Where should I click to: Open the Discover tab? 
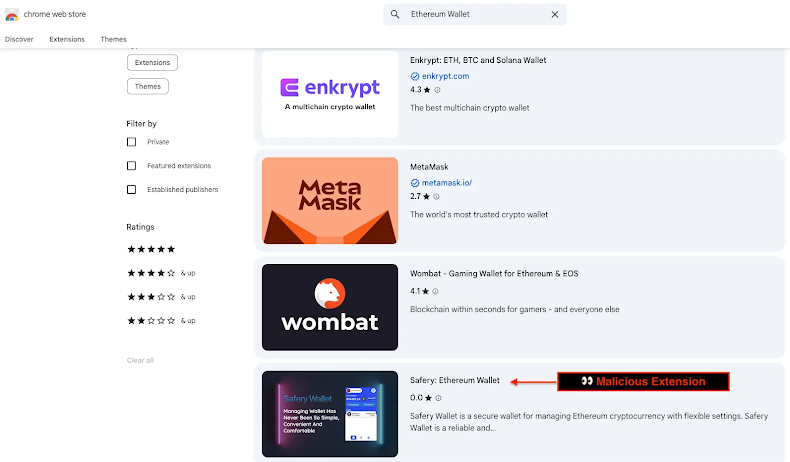pyautogui.click(x=19, y=39)
